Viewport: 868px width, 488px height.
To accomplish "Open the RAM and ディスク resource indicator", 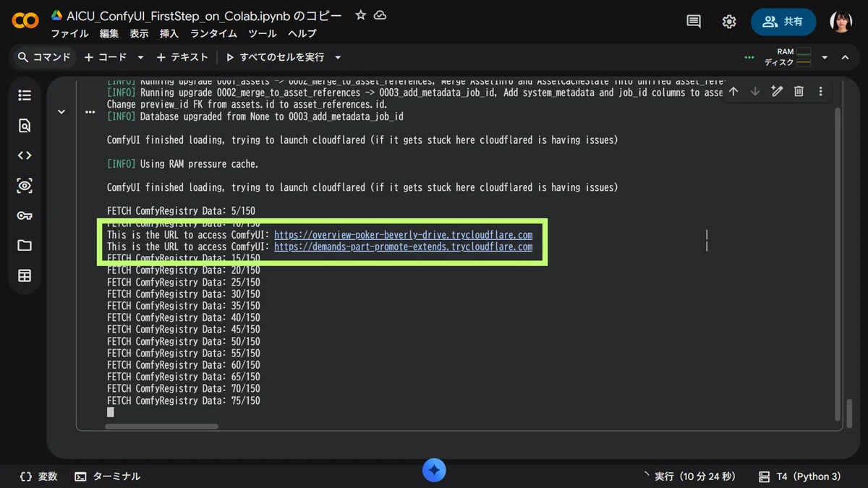I will click(787, 57).
